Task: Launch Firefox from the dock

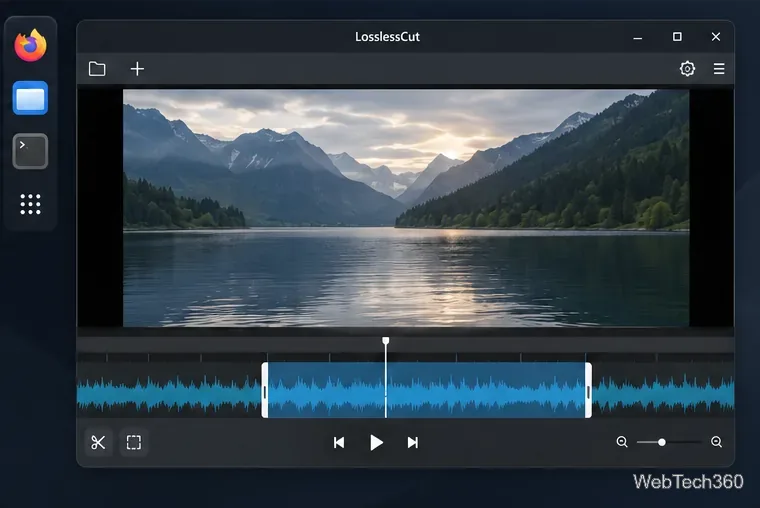Action: coord(31,46)
